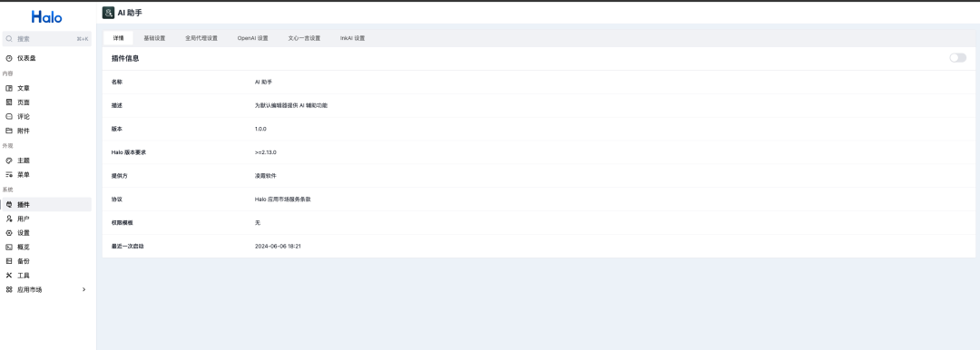Select the 菜单 menu icon
The height and width of the screenshot is (350, 980).
click(x=9, y=175)
